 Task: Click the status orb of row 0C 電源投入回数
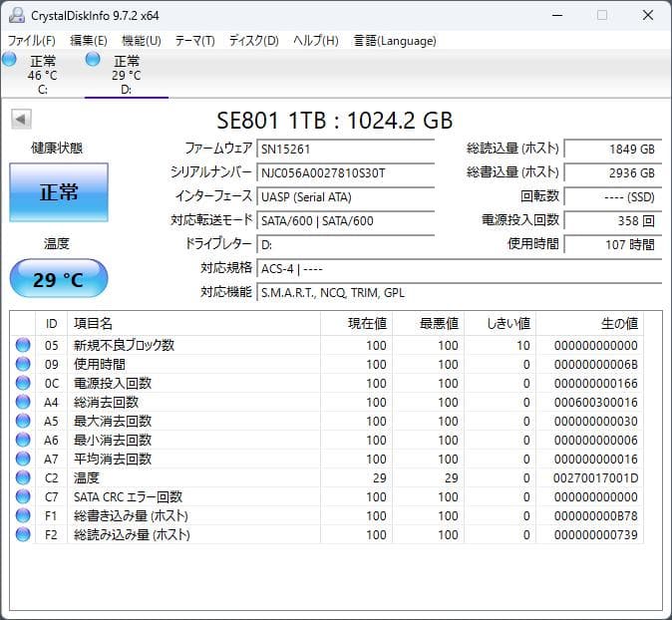pos(23,383)
